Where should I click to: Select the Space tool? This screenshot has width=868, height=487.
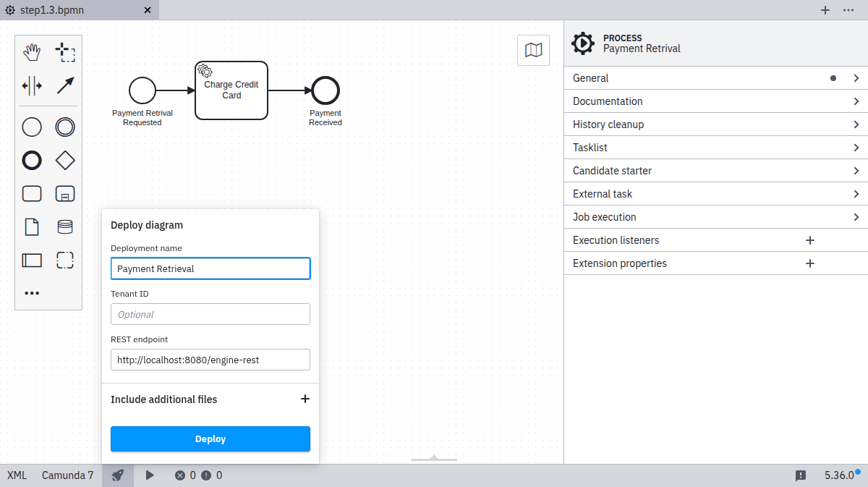[x=32, y=85]
